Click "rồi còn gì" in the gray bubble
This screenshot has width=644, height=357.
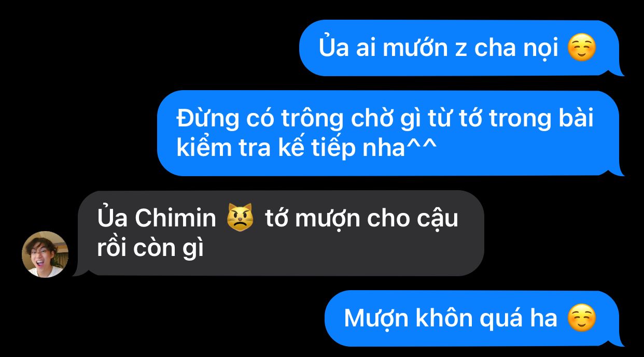point(150,248)
